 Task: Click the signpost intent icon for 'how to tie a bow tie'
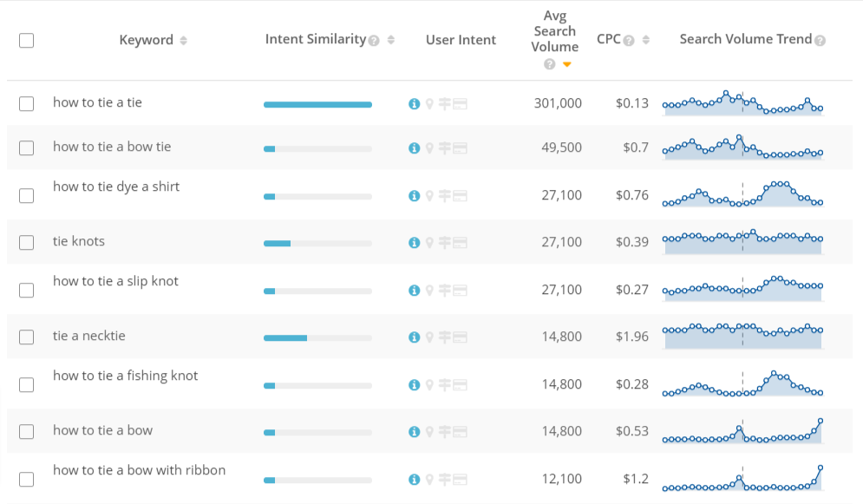[444, 148]
